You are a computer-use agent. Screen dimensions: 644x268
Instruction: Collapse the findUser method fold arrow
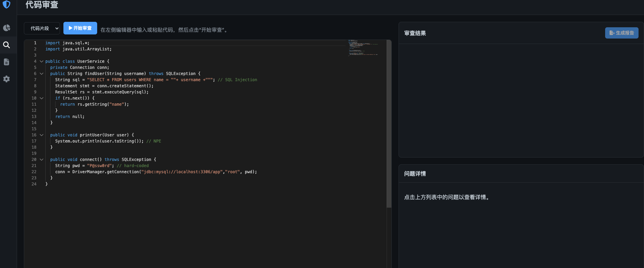[x=42, y=74]
